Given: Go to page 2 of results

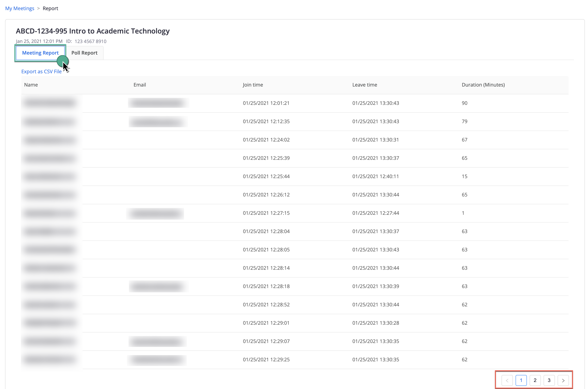Looking at the screenshot, I should (x=535, y=380).
